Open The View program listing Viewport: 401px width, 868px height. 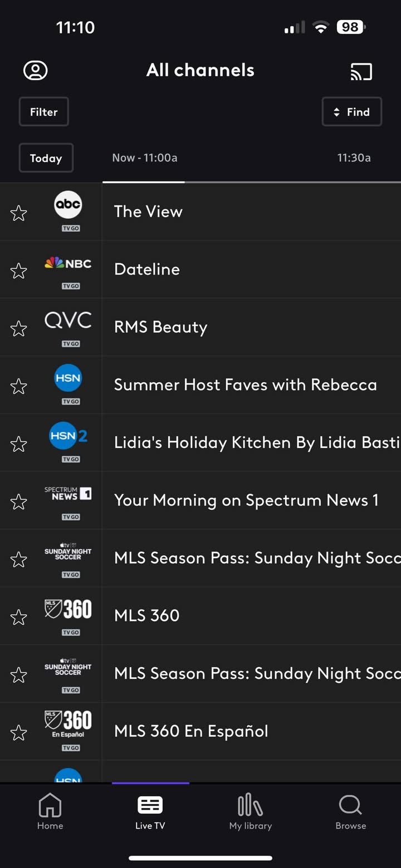pyautogui.click(x=252, y=211)
